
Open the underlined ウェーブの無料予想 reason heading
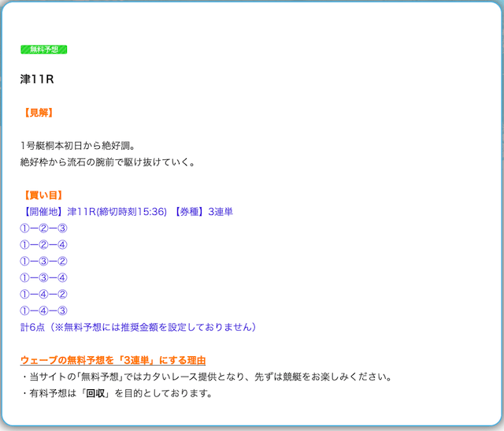tap(113, 360)
